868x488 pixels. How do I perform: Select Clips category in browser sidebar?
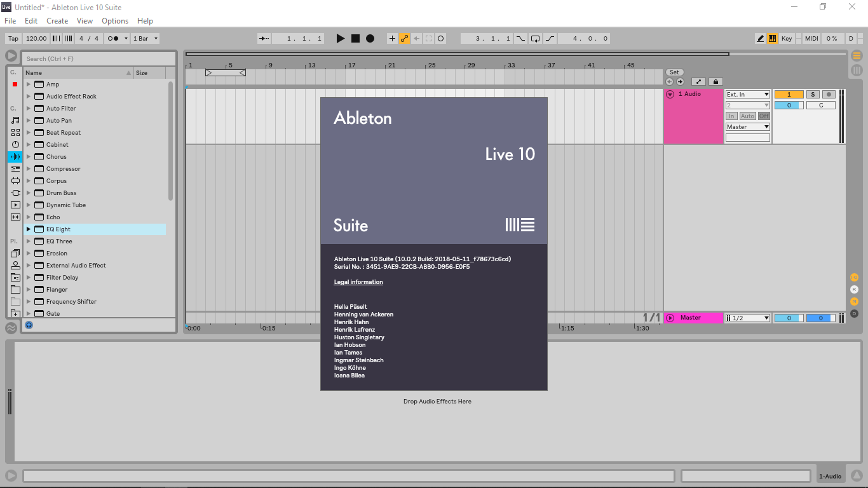(15, 205)
